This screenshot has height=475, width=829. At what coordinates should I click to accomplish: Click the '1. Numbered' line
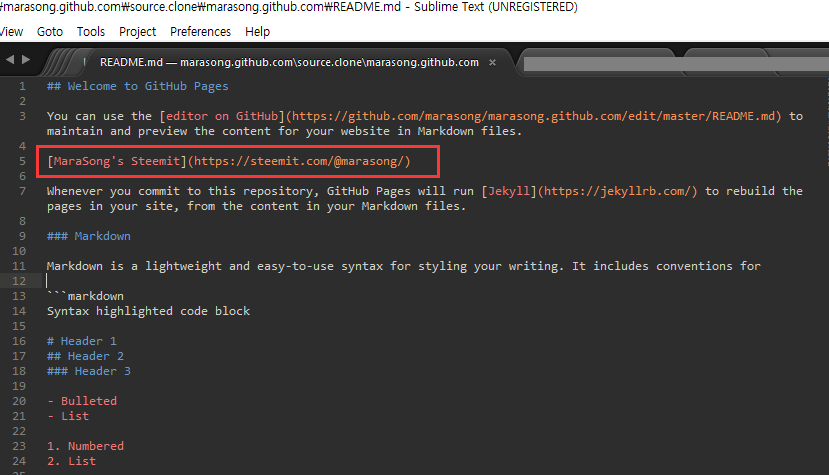85,446
